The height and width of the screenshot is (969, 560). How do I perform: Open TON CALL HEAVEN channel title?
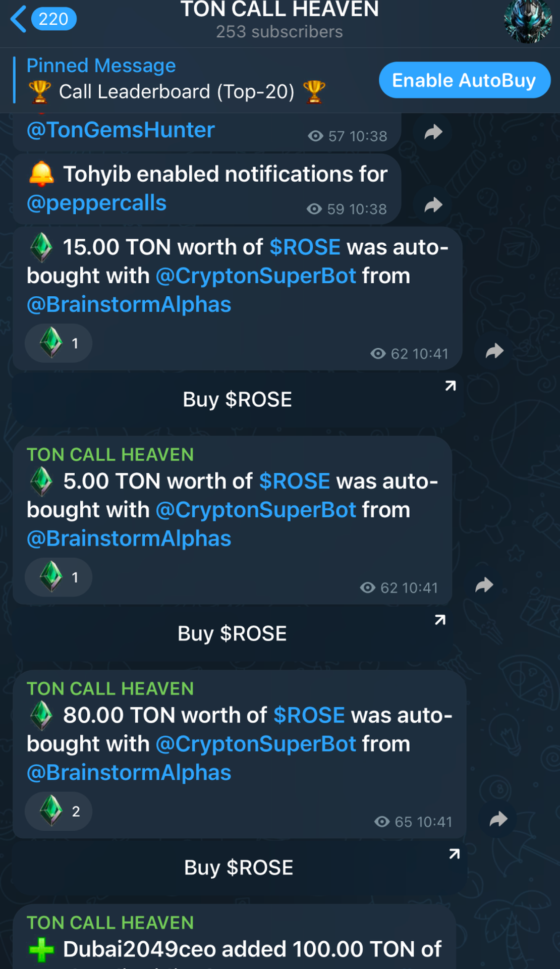tap(279, 10)
